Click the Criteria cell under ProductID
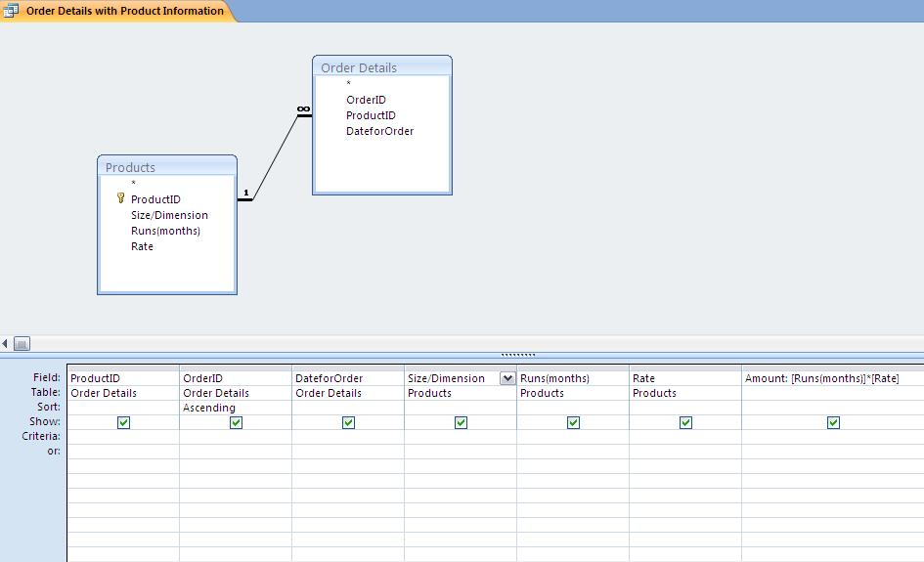The image size is (924, 562). click(x=123, y=437)
